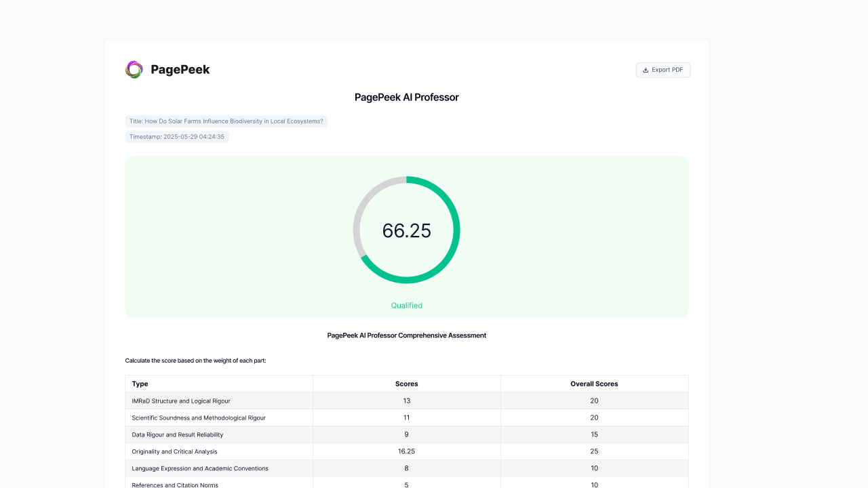Click the PagePeek AI Professor heading
Image resolution: width=868 pixels, height=488 pixels.
tap(407, 97)
